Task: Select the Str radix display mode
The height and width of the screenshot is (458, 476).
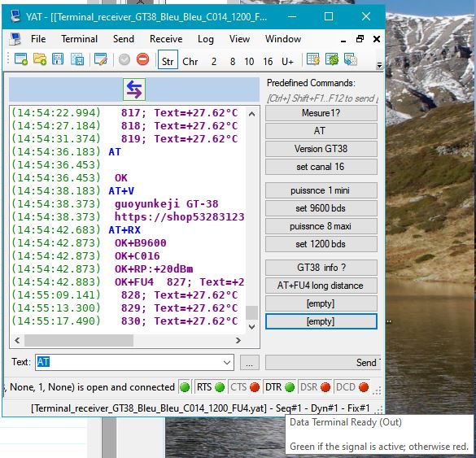Action: (x=168, y=61)
